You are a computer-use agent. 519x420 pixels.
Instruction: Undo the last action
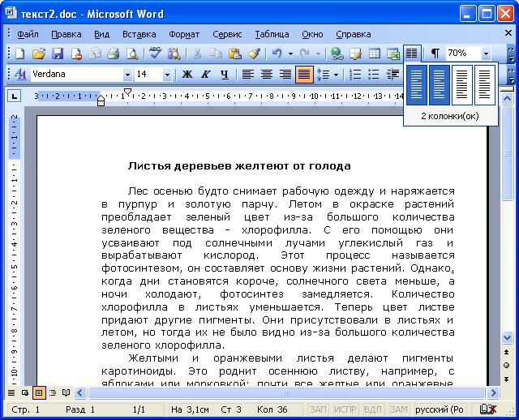click(x=277, y=54)
